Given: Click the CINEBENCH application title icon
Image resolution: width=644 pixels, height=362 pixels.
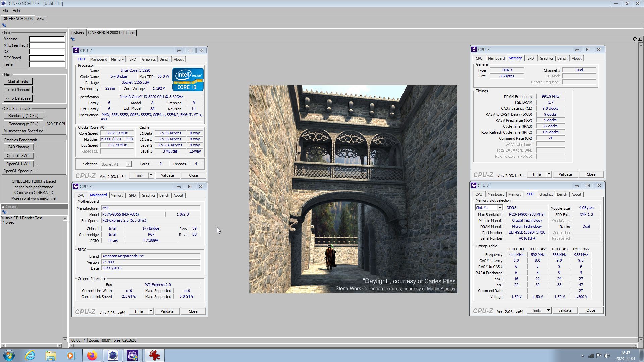Looking at the screenshot, I should tap(3, 3).
